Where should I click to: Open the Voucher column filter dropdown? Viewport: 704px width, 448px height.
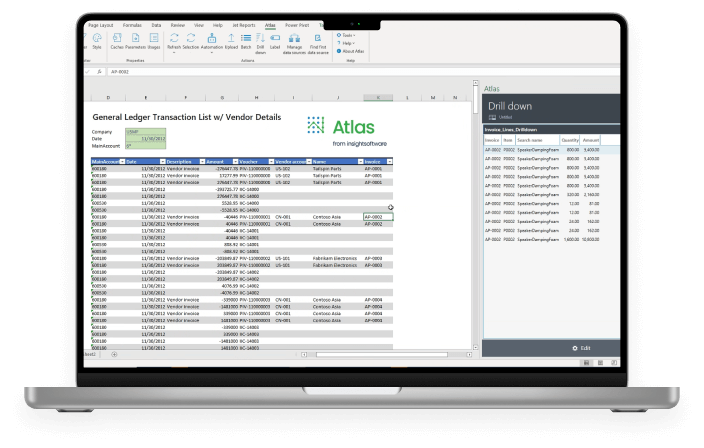271,162
